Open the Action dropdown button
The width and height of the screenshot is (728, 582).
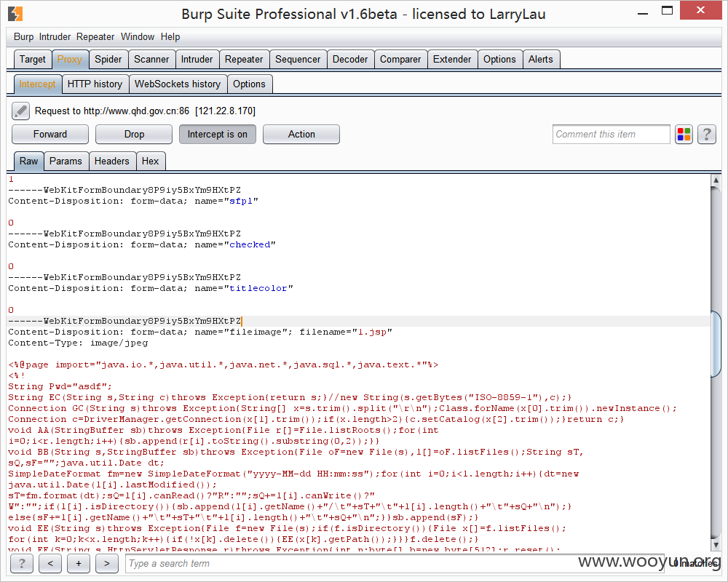[301, 134]
